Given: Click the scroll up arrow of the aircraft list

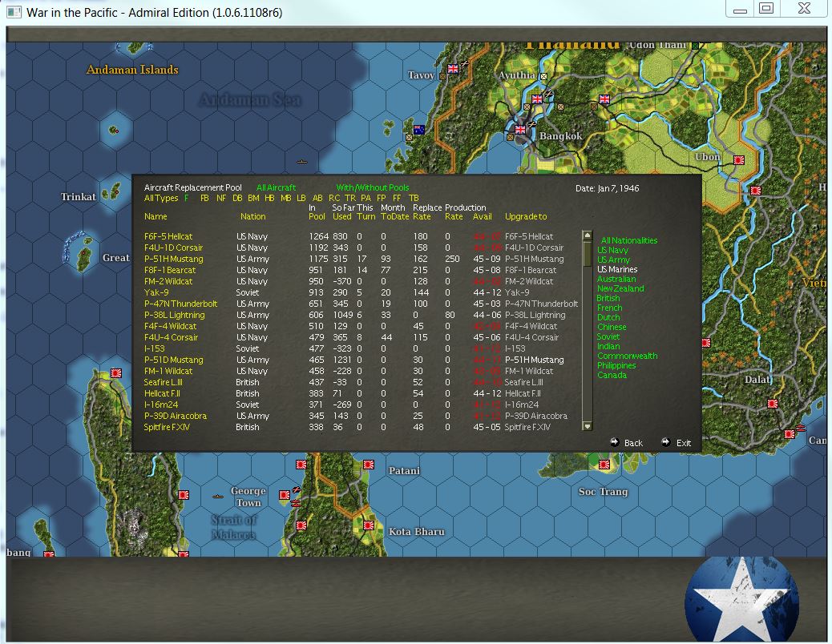Looking at the screenshot, I should (x=587, y=235).
